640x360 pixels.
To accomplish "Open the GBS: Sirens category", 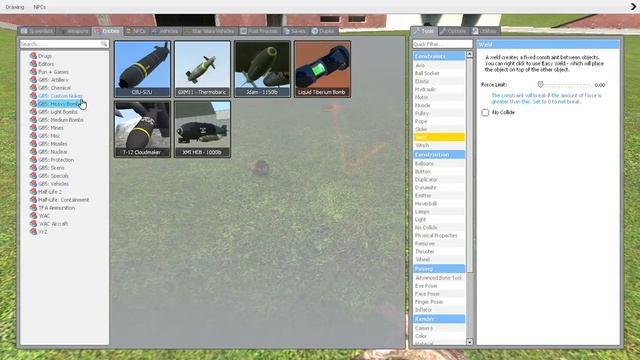I will click(x=51, y=168).
